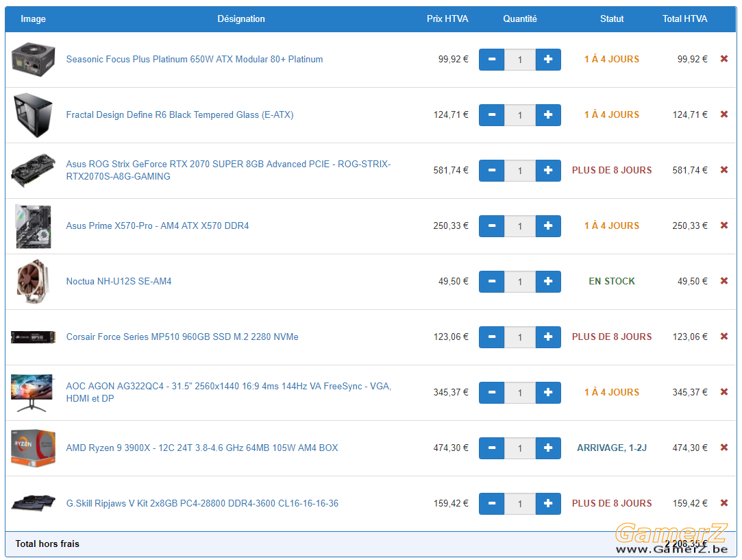Open Noctua NH-U12S SE-AM4 product link
Screen dimensions: 742x560
119,281
